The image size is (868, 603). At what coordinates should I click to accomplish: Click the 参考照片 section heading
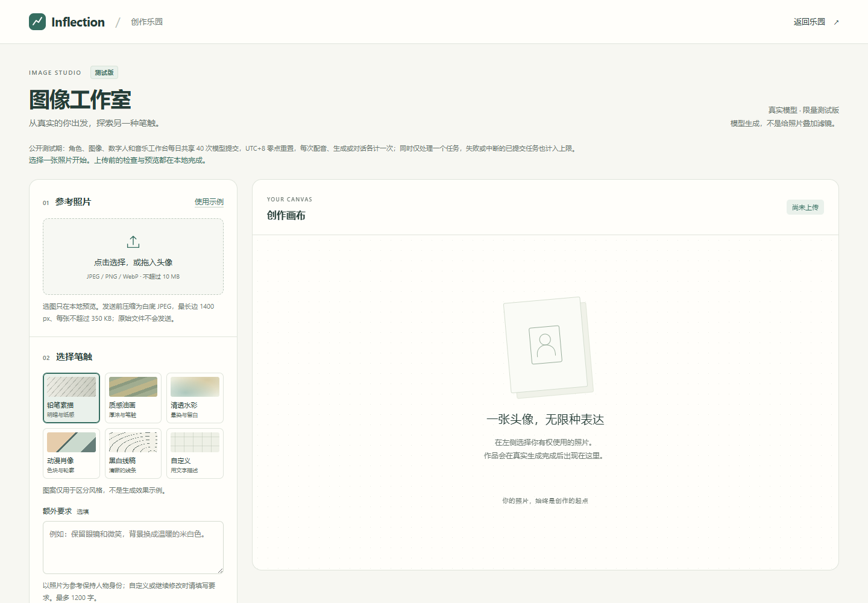point(73,202)
